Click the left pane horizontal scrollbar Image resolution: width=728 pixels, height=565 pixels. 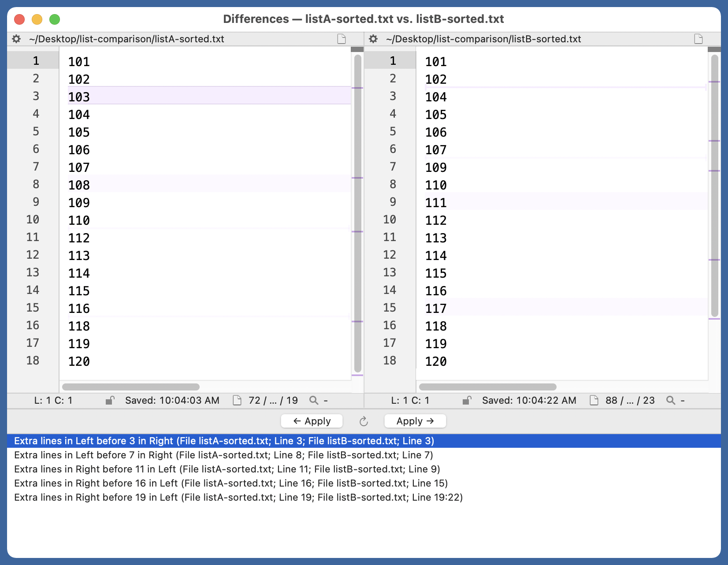pos(131,387)
